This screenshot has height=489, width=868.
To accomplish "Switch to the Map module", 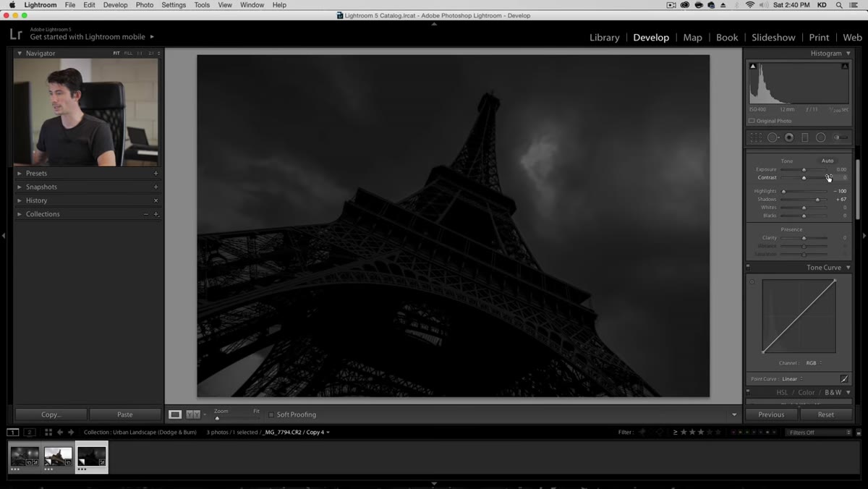I will [692, 38].
